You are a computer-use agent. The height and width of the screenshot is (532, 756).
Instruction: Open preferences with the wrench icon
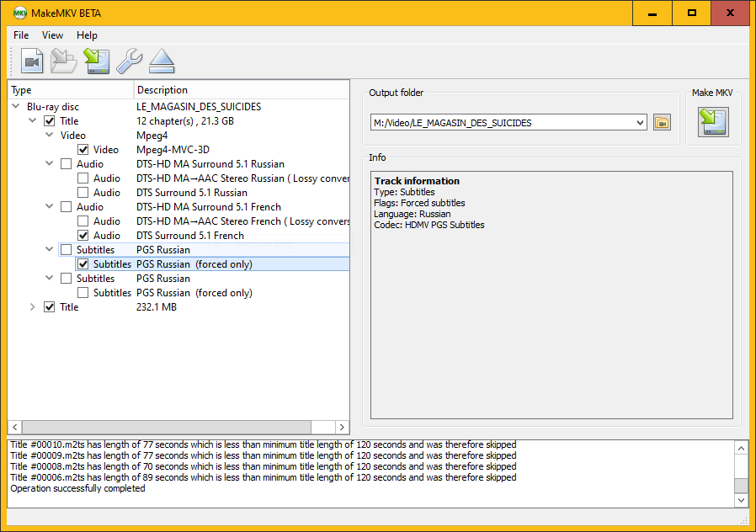129,61
